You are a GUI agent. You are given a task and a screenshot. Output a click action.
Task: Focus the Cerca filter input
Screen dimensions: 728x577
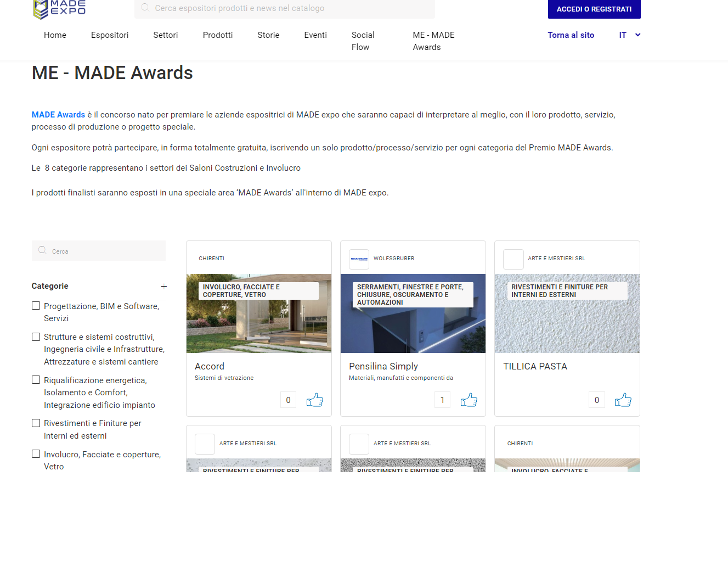(x=99, y=251)
